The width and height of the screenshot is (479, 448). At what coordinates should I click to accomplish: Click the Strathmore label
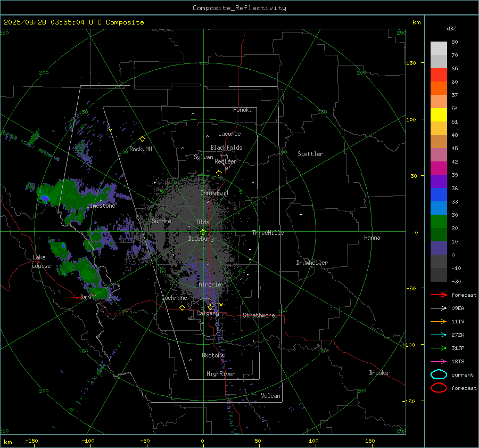point(259,315)
